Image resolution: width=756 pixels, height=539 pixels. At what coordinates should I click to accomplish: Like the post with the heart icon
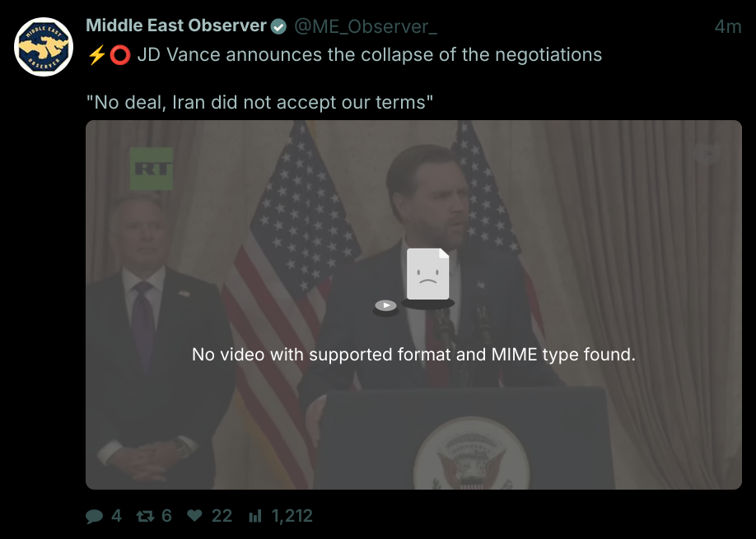pos(195,516)
